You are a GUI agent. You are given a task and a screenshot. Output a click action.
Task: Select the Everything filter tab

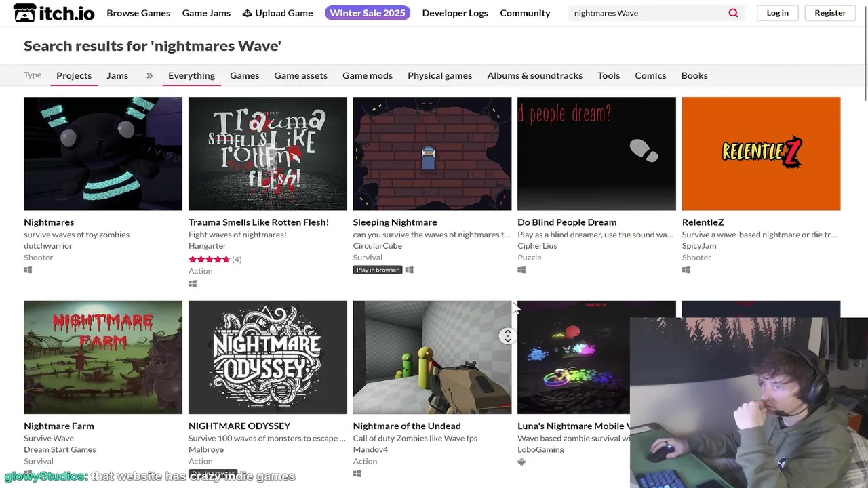(x=191, y=75)
